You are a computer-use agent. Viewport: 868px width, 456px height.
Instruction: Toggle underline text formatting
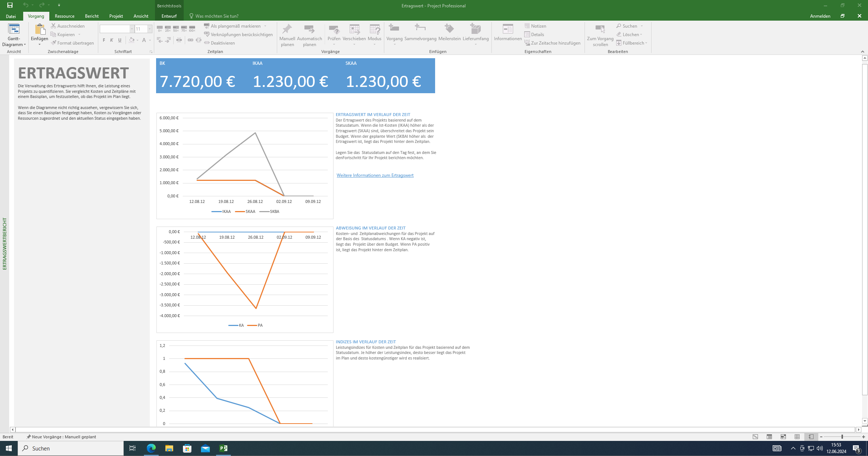point(120,40)
